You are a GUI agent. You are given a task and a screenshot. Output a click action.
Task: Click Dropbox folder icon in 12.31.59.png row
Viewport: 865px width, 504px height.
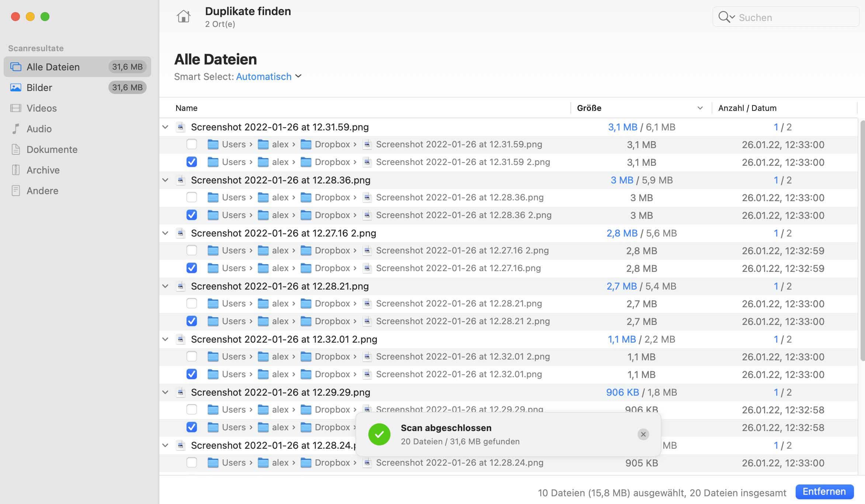[x=306, y=144]
